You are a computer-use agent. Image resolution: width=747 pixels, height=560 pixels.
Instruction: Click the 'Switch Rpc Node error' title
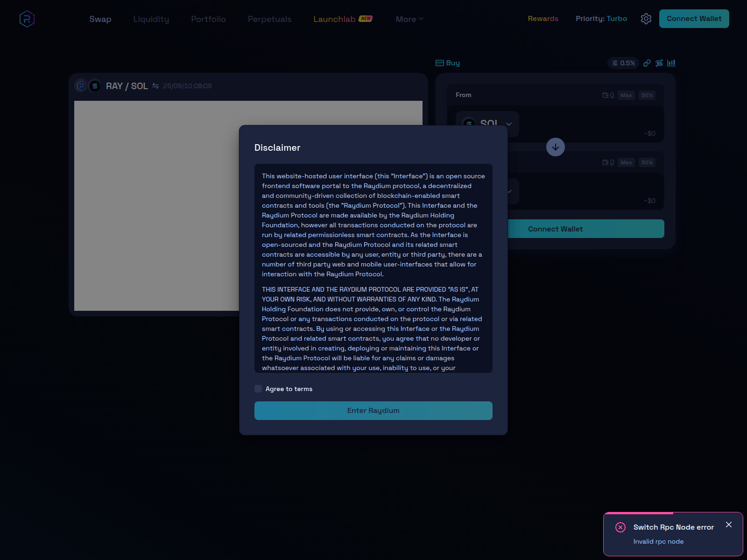pos(674,527)
